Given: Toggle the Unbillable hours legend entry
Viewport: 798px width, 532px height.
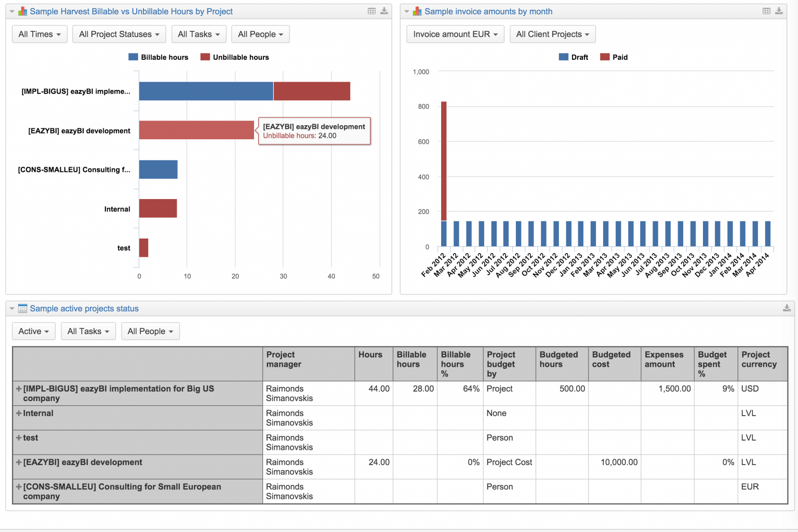Looking at the screenshot, I should [235, 57].
